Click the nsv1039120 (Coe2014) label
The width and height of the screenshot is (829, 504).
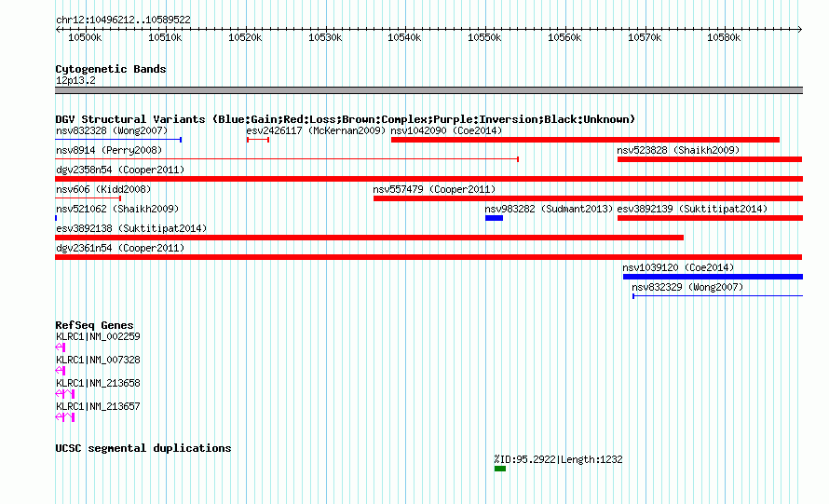coord(678,267)
